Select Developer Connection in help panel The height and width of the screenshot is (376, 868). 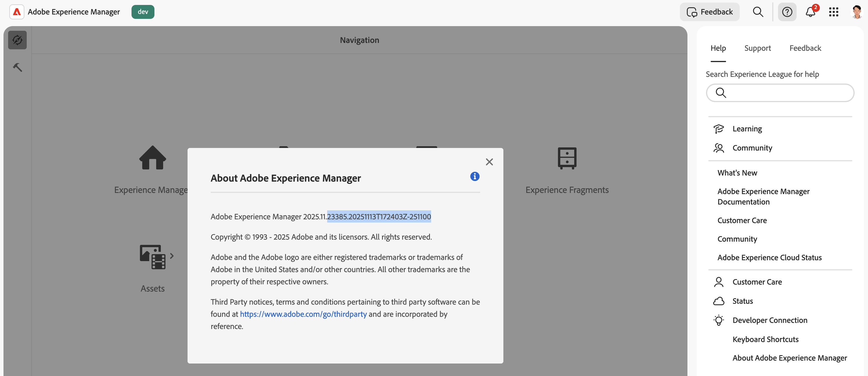pyautogui.click(x=770, y=320)
